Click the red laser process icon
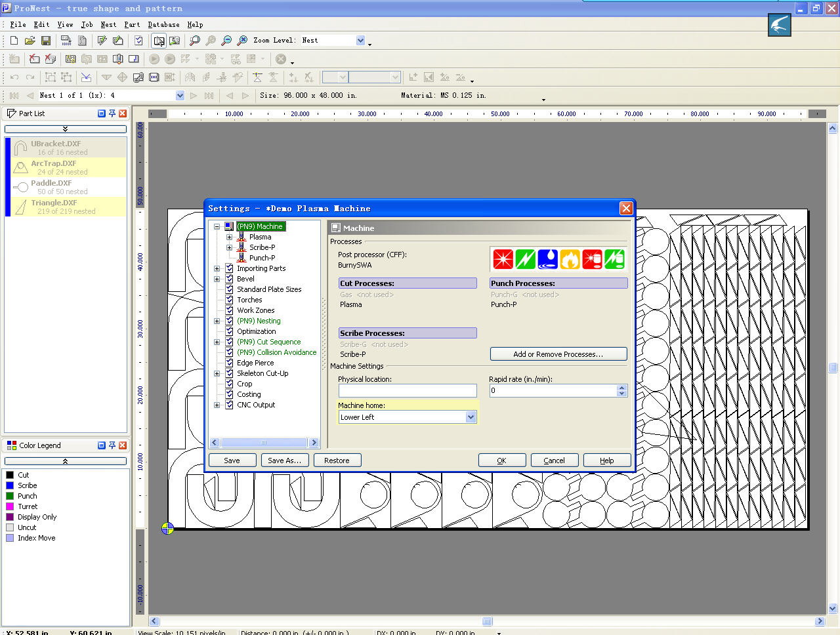The height and width of the screenshot is (635, 840). (x=503, y=259)
